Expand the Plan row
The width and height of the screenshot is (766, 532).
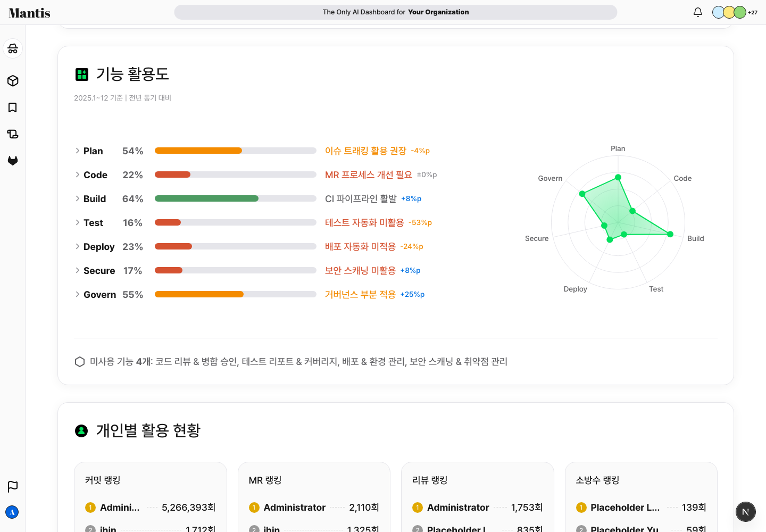[78, 151]
